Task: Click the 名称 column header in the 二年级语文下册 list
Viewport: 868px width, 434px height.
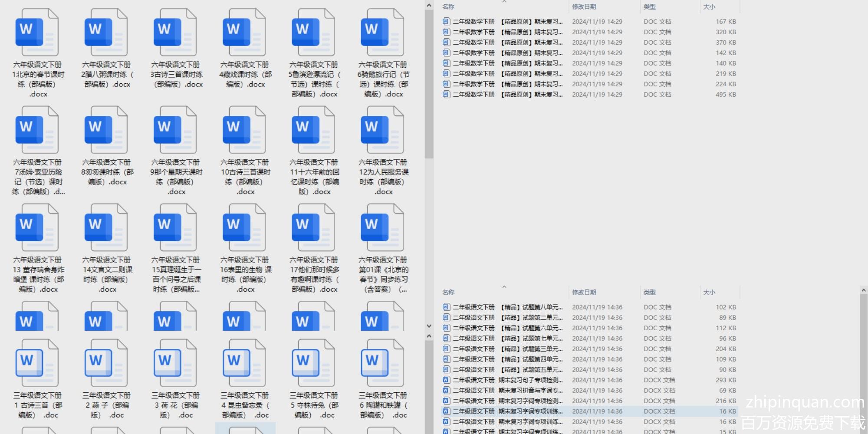Action: (x=448, y=293)
